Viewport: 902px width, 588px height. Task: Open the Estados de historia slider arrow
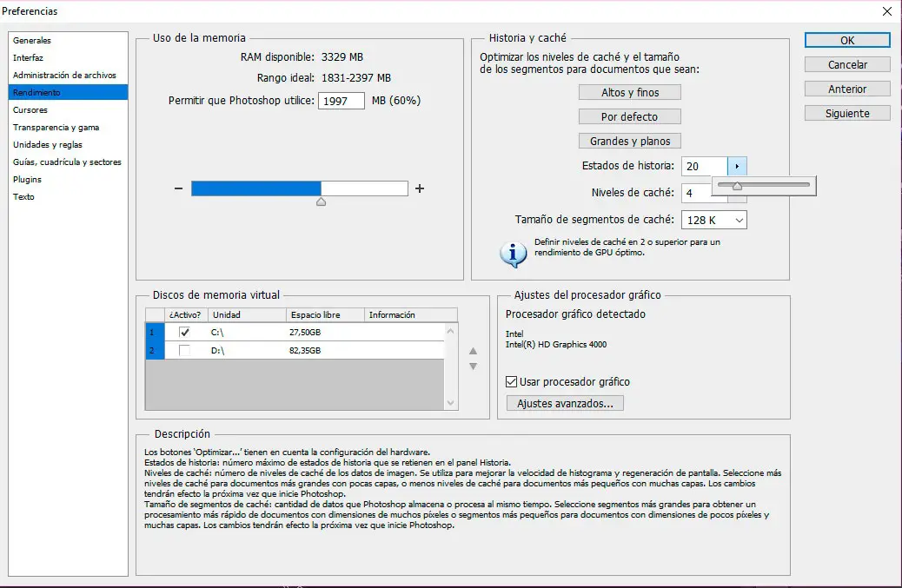(737, 166)
